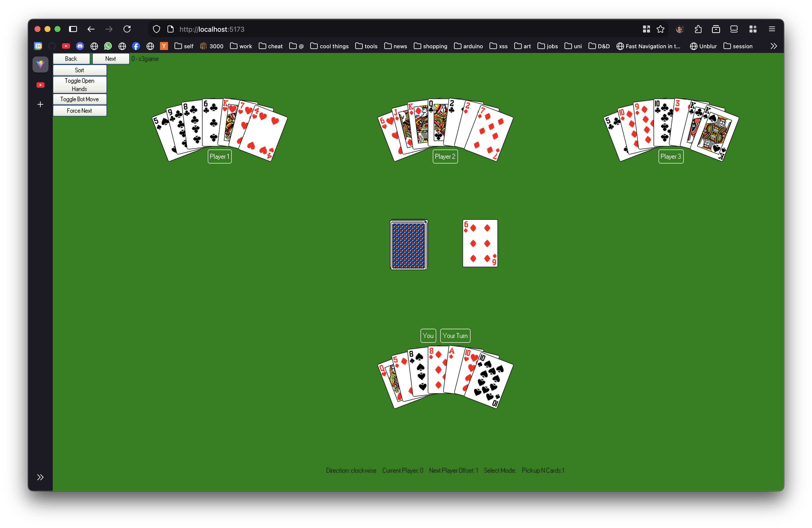Select the Vite app sidebar tab
Image resolution: width=812 pixels, height=528 pixels.
coord(40,64)
